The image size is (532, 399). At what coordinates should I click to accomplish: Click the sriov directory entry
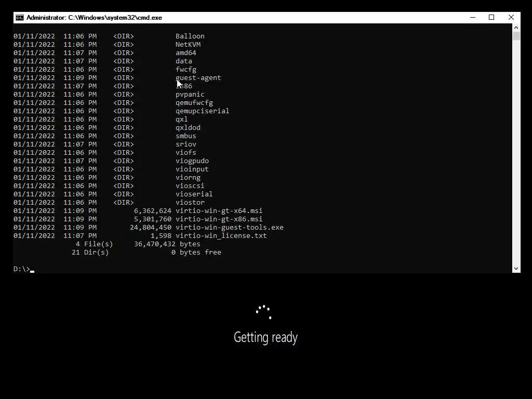point(186,144)
